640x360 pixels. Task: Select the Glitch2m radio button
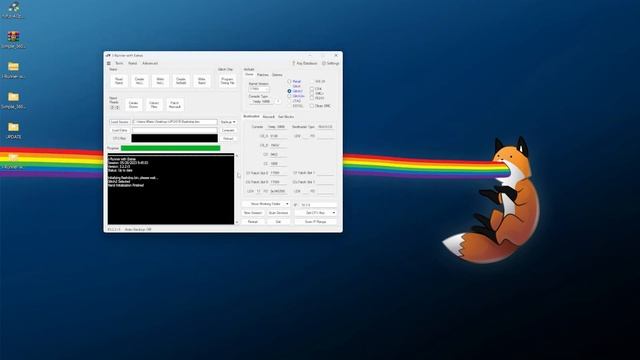pos(289,96)
